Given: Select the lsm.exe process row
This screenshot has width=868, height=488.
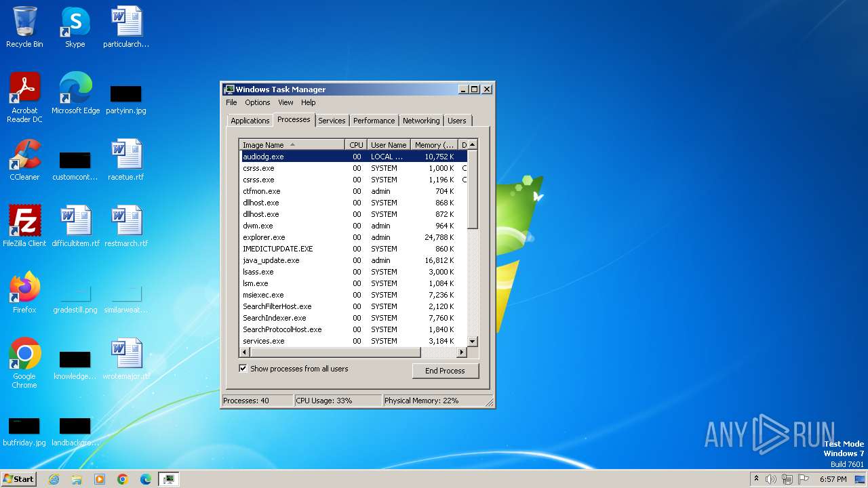Looking at the screenshot, I should [354, 283].
